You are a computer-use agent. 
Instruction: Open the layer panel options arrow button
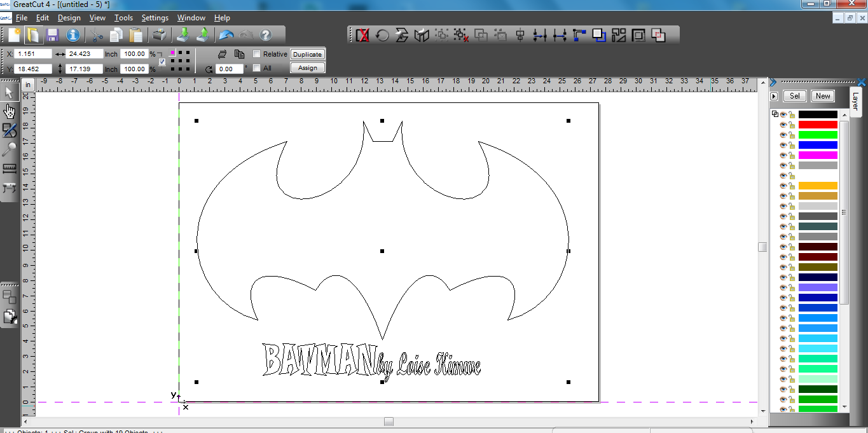click(x=774, y=96)
